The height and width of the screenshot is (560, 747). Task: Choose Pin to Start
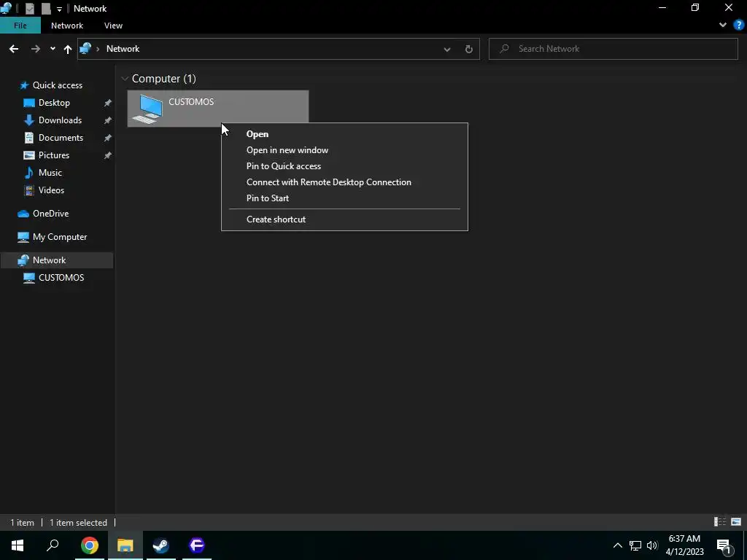[x=344, y=198]
